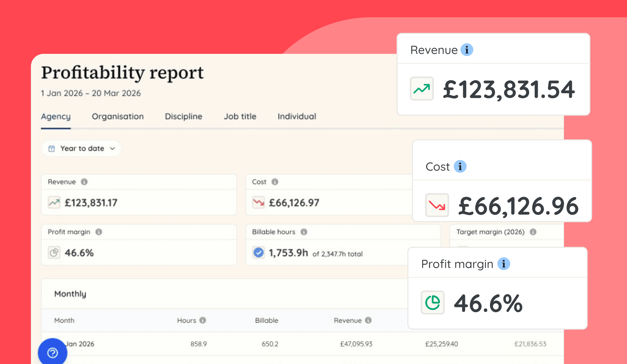Switch to the Organisation tab
627x364 pixels.
[118, 117]
